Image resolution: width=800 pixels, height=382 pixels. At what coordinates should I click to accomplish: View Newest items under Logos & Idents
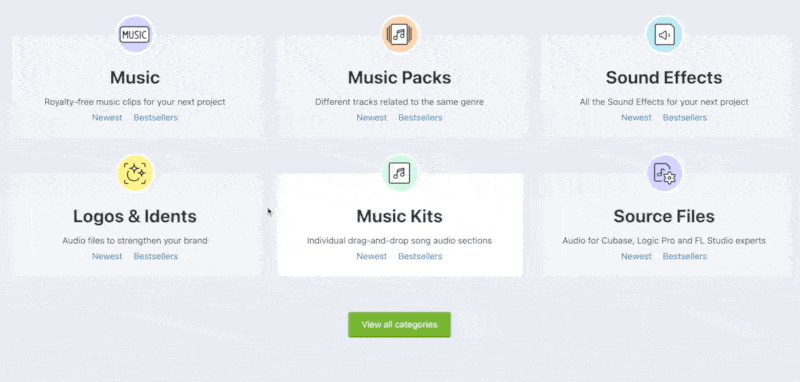pyautogui.click(x=107, y=257)
